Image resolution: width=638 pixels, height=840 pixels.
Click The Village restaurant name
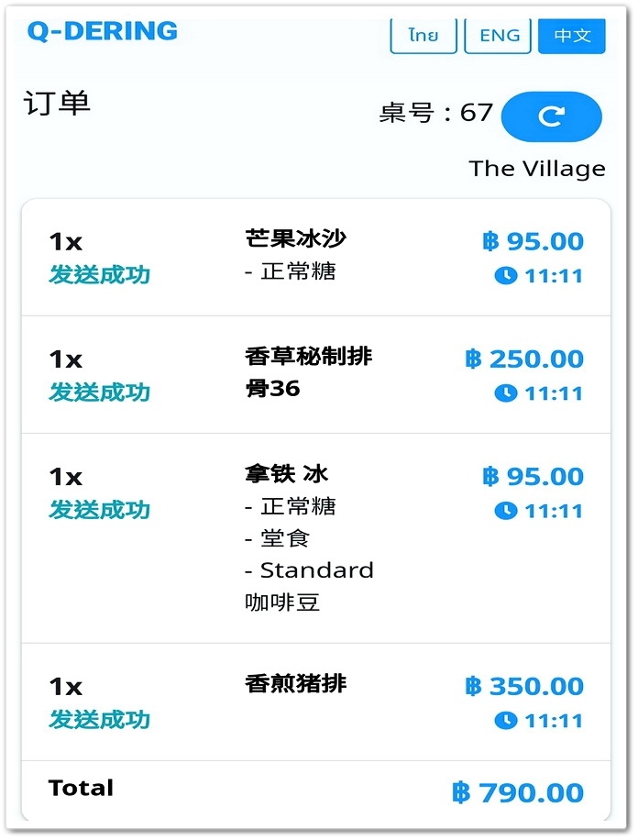(537, 169)
